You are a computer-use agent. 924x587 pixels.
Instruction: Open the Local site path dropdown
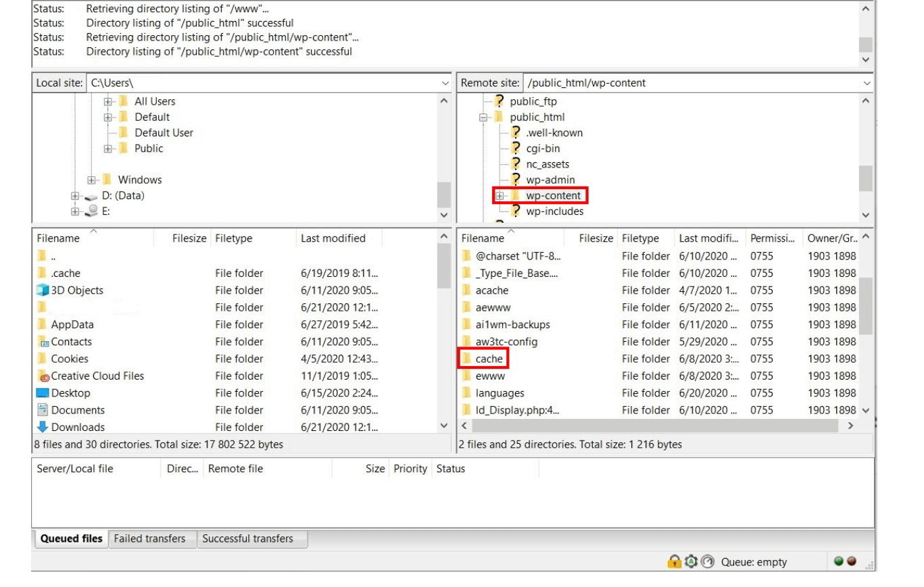444,83
